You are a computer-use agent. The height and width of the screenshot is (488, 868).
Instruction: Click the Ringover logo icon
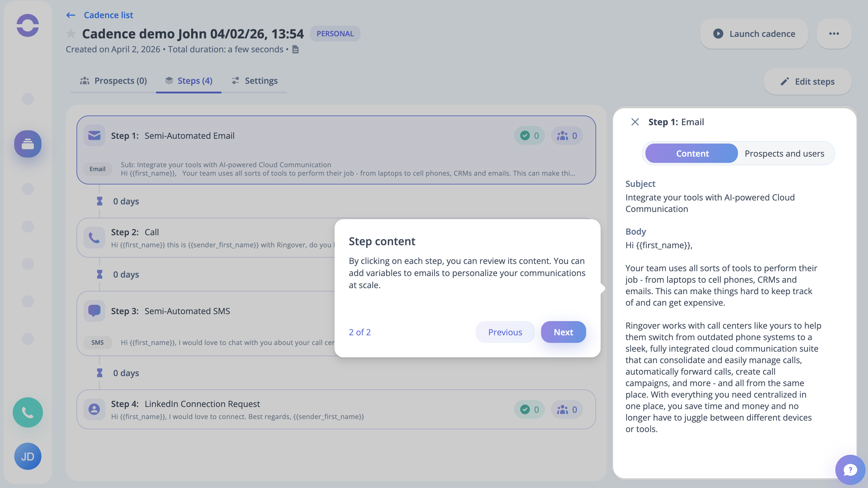pos(28,25)
